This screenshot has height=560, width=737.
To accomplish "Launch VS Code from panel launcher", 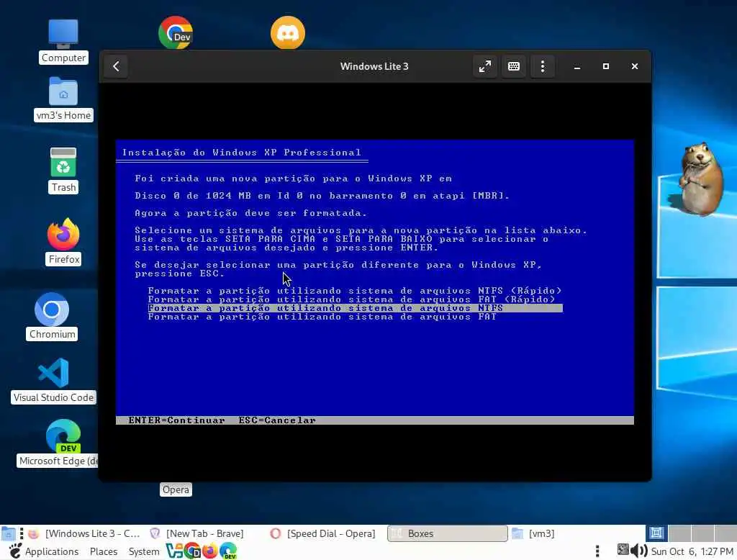I will coord(174,551).
